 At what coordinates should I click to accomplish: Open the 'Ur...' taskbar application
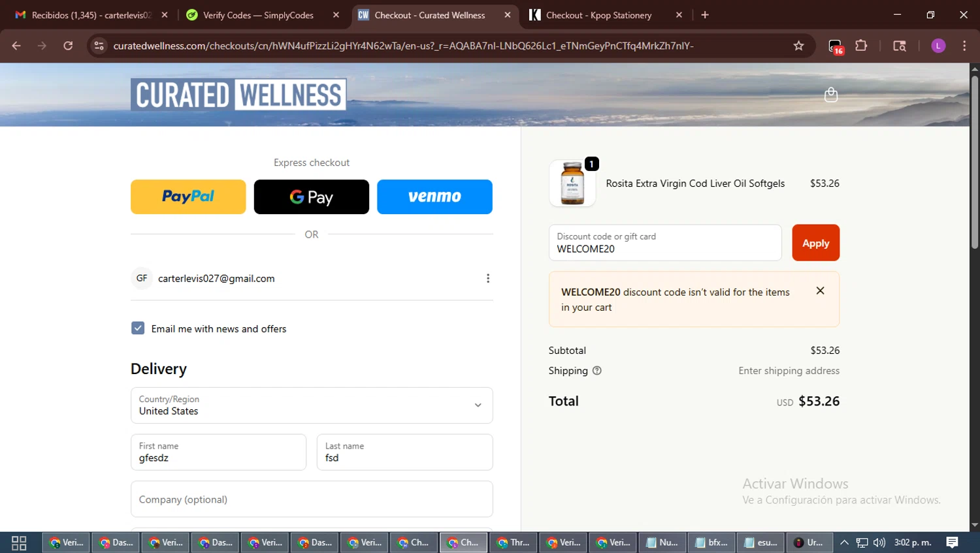(x=809, y=543)
